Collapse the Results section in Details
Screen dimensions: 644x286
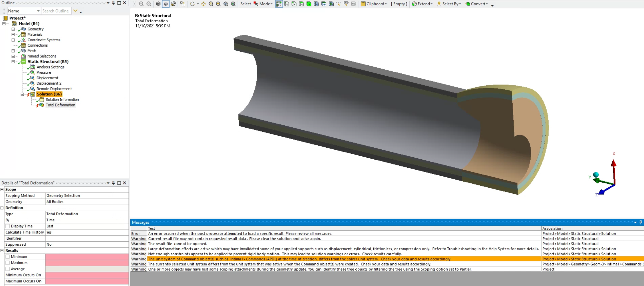click(x=2, y=250)
